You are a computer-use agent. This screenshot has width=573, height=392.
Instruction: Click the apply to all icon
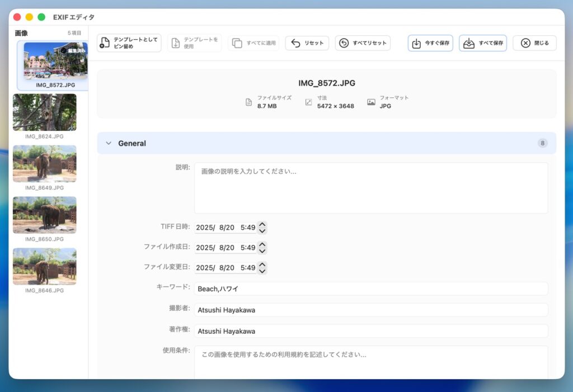237,43
